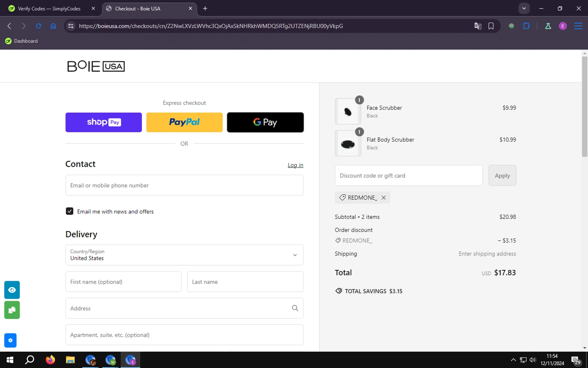Click the Total amount $17.83
Screen dimensions: 588x368
coord(505,273)
